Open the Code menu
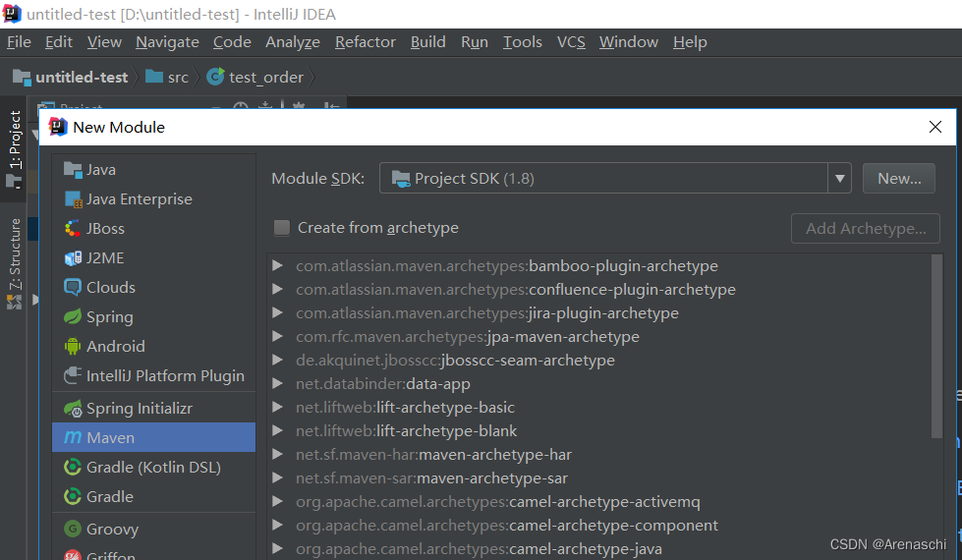This screenshot has height=560, width=962. point(232,42)
